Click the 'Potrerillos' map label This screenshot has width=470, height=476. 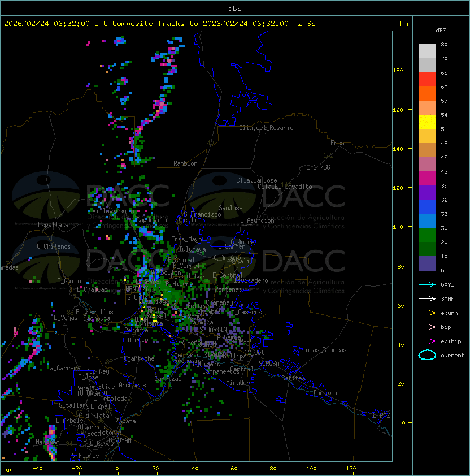click(94, 312)
